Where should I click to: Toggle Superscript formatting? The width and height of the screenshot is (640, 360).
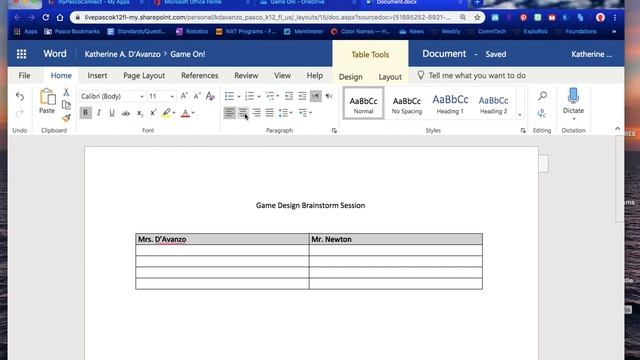click(x=153, y=113)
